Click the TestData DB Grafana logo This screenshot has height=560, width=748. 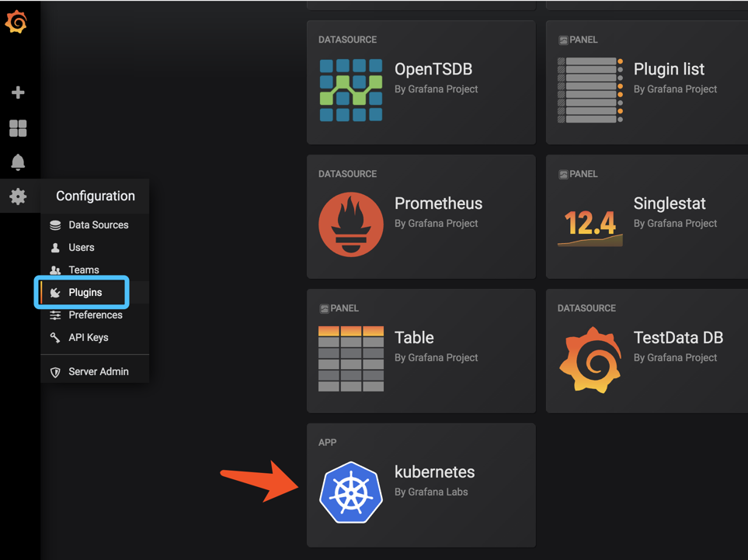point(590,360)
